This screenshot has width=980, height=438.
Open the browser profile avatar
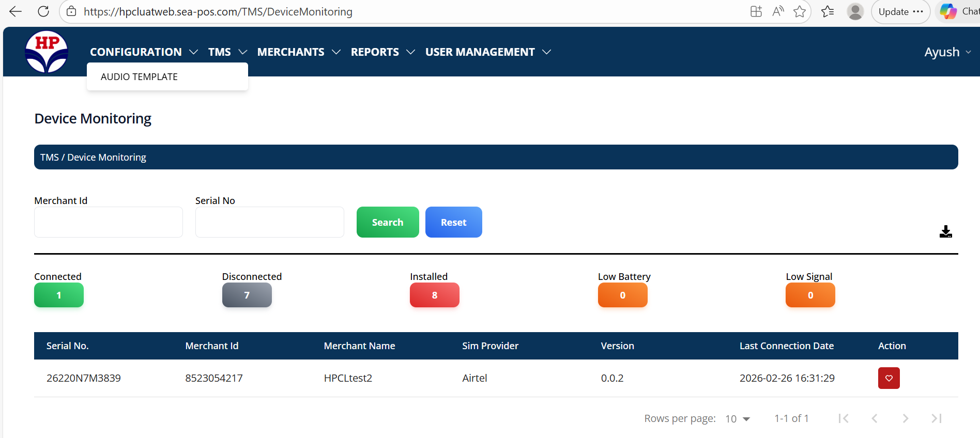point(855,11)
